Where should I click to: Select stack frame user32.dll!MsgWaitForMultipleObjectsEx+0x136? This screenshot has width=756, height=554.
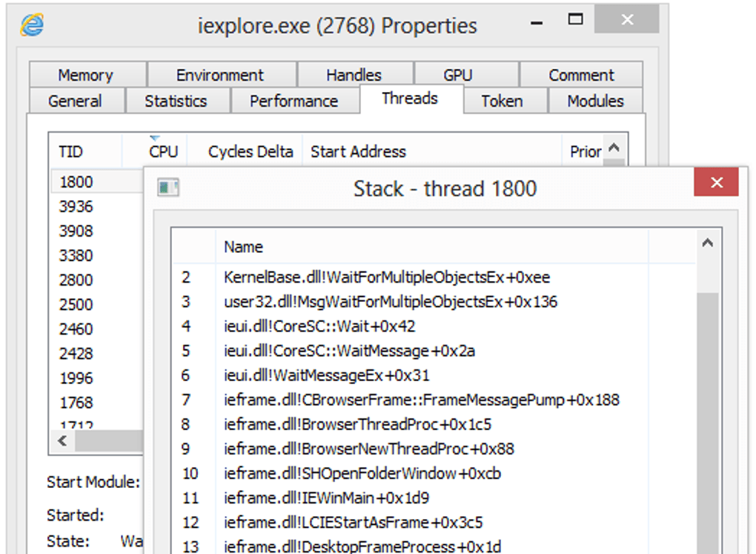tap(434, 302)
